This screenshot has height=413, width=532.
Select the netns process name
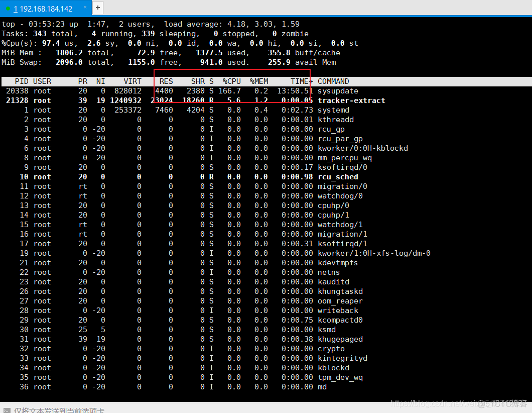[x=329, y=272]
